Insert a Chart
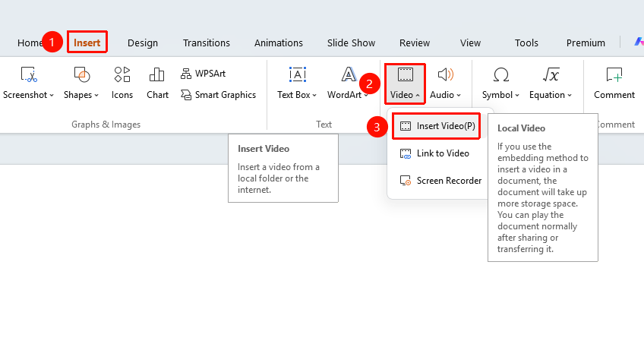Screen dimensions: 644x347 [157, 84]
